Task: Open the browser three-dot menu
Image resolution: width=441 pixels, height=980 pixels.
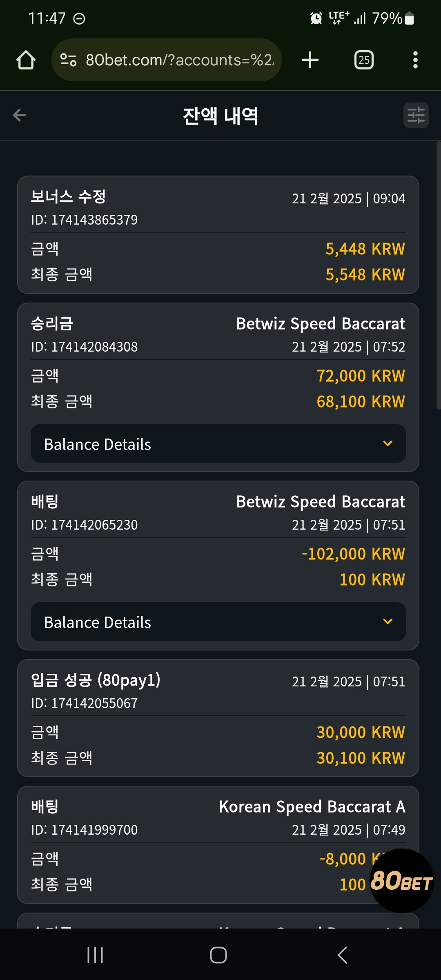Action: [x=415, y=60]
